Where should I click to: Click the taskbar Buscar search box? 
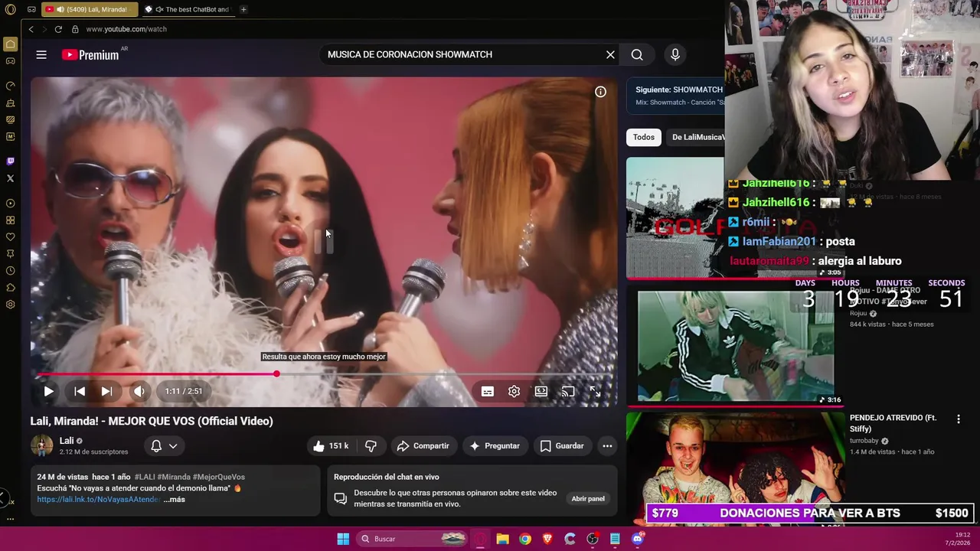[412, 539]
